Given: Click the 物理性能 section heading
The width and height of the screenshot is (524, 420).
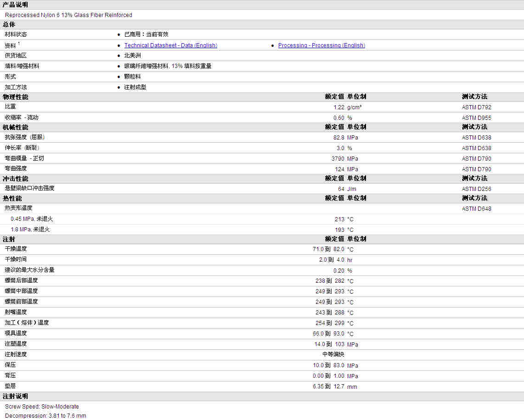Looking at the screenshot, I should [15, 97].
